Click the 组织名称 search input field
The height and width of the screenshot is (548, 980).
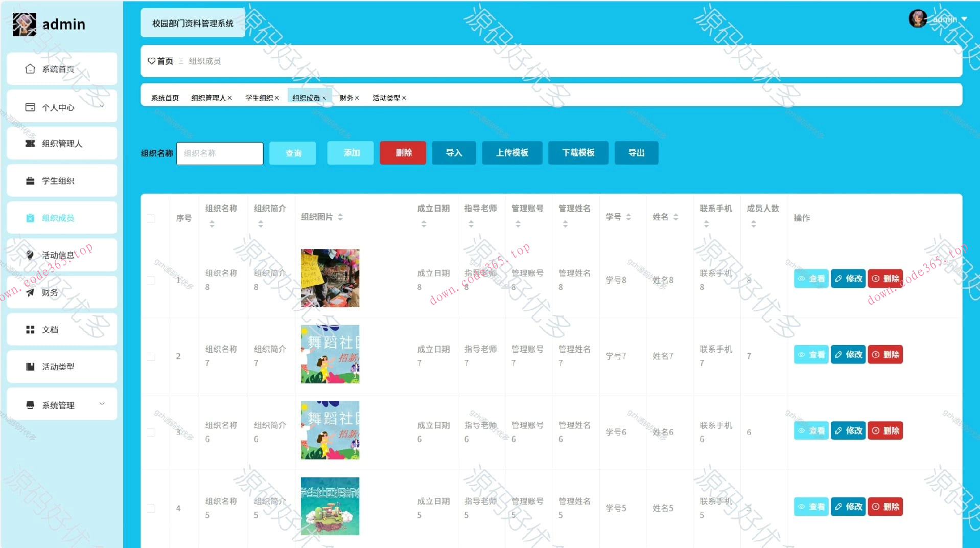[x=220, y=153]
